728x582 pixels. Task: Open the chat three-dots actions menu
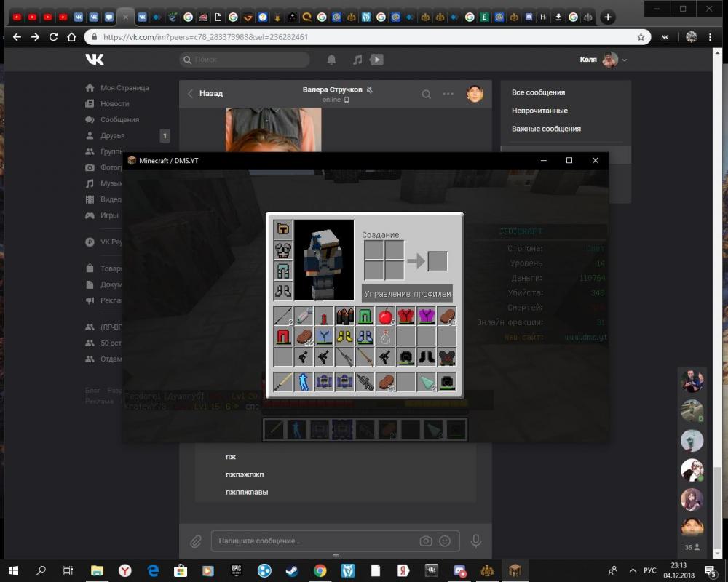448,93
